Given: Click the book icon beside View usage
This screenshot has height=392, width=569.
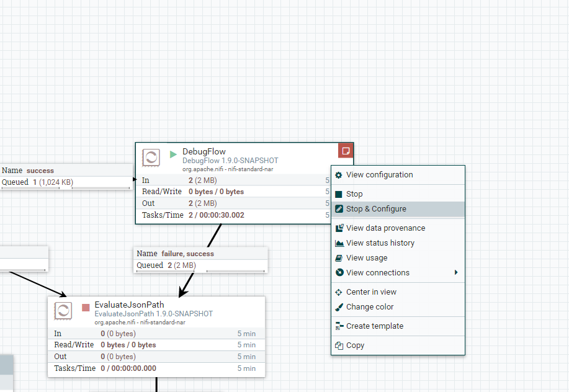Looking at the screenshot, I should (339, 258).
